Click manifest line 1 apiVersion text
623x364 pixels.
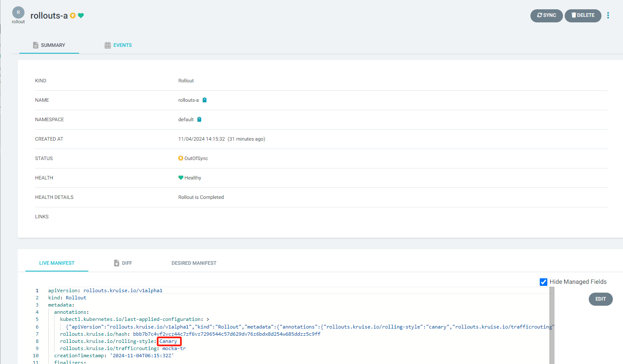pyautogui.click(x=105, y=291)
